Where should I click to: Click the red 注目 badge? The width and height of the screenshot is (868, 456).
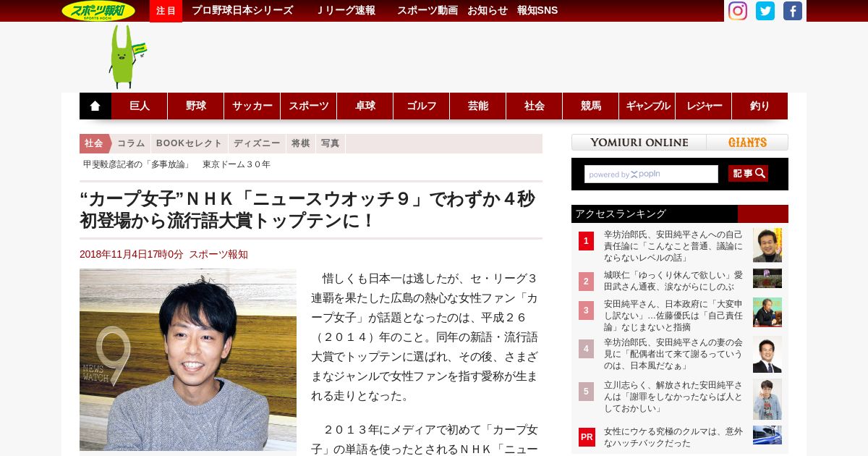[166, 11]
